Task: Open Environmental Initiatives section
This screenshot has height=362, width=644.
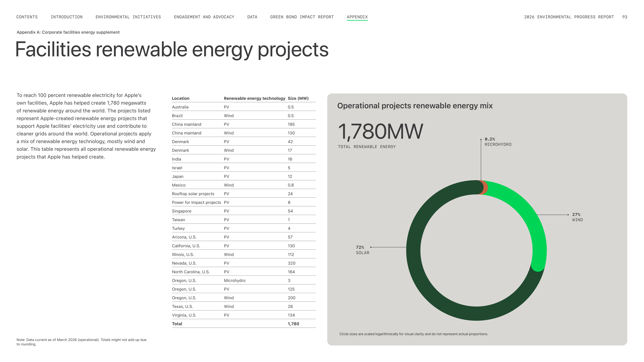Action: point(128,17)
